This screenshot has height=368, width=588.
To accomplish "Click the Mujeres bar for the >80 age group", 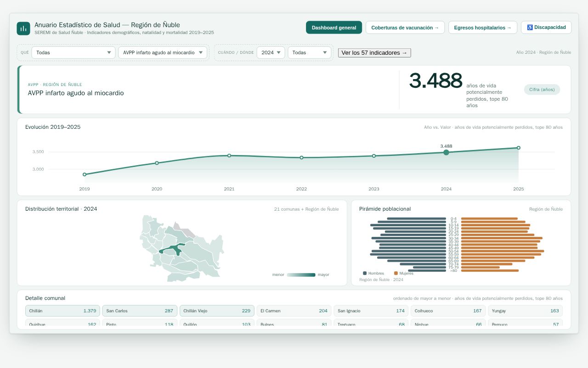I will 490,270.
